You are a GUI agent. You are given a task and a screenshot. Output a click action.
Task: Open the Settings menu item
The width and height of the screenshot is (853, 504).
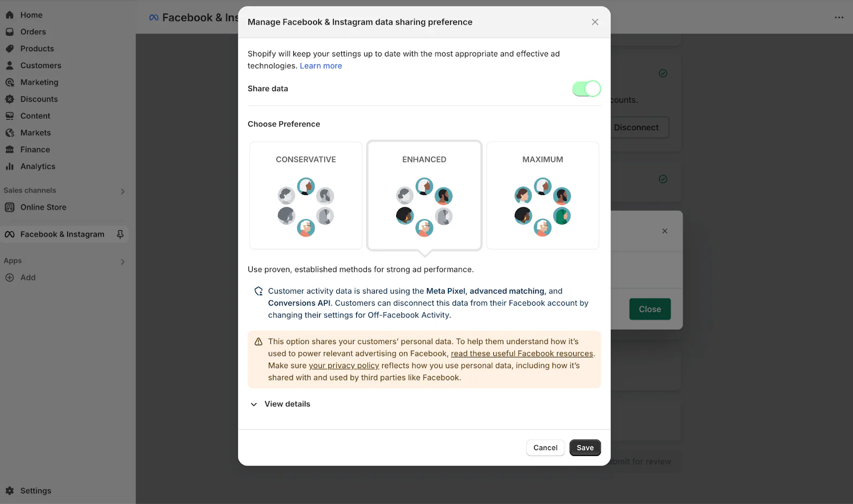[x=35, y=490]
